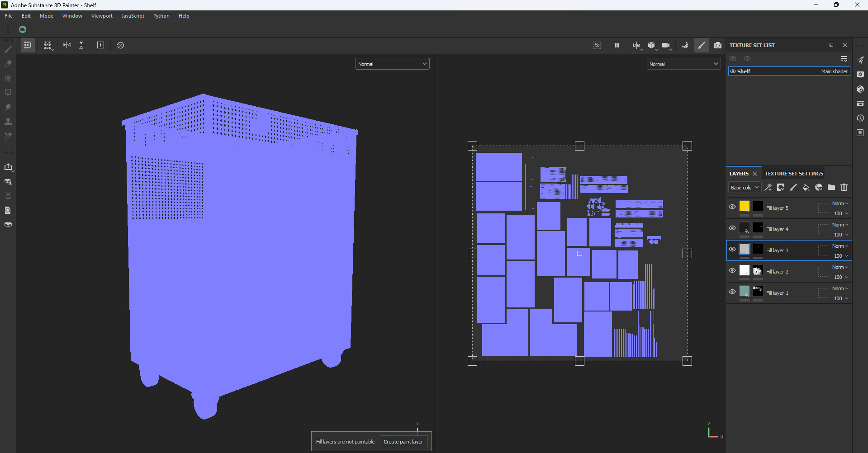Center the selection with the target icon

101,45
